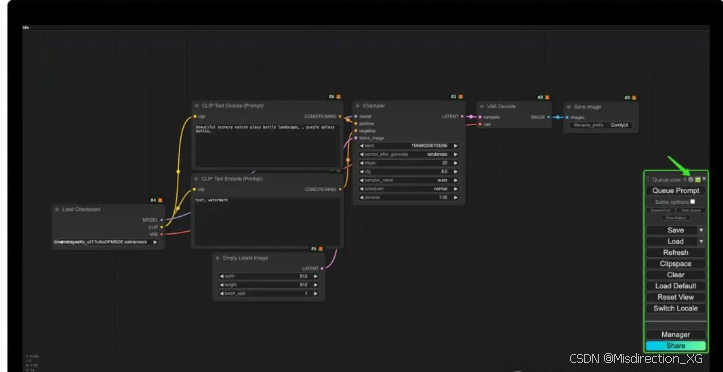
Task: Decrease cfg with its left arrow
Action: tap(362, 171)
